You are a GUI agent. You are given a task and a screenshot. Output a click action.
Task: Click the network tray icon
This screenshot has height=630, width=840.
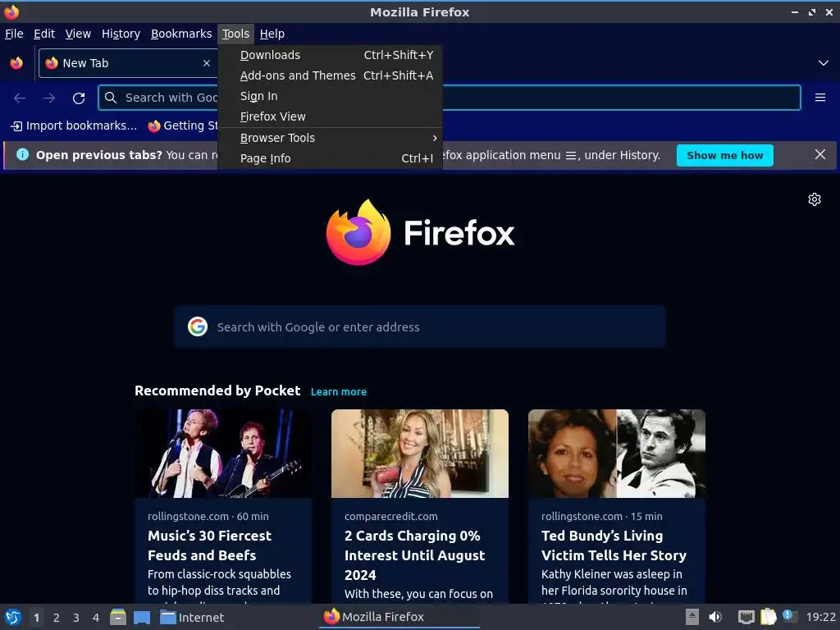point(746,617)
